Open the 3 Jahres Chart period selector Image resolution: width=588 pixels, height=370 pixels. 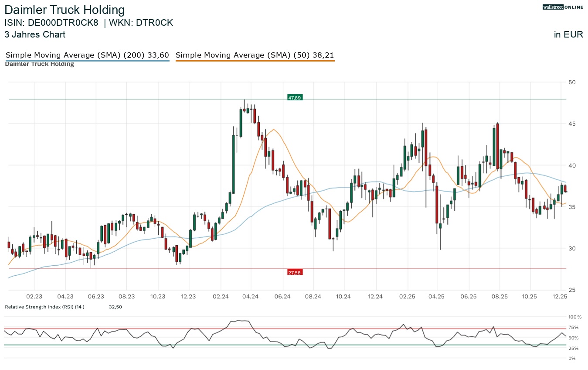35,34
